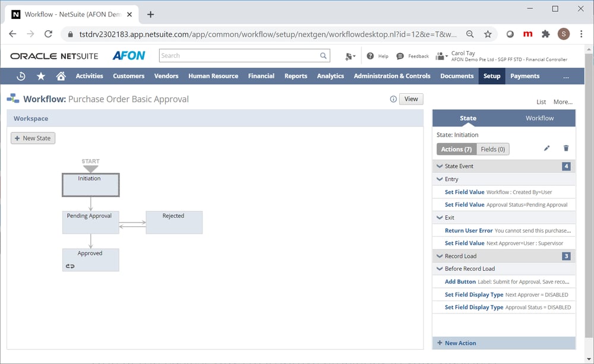Show the Fields (0) subtab
The height and width of the screenshot is (364, 594).
(x=492, y=149)
